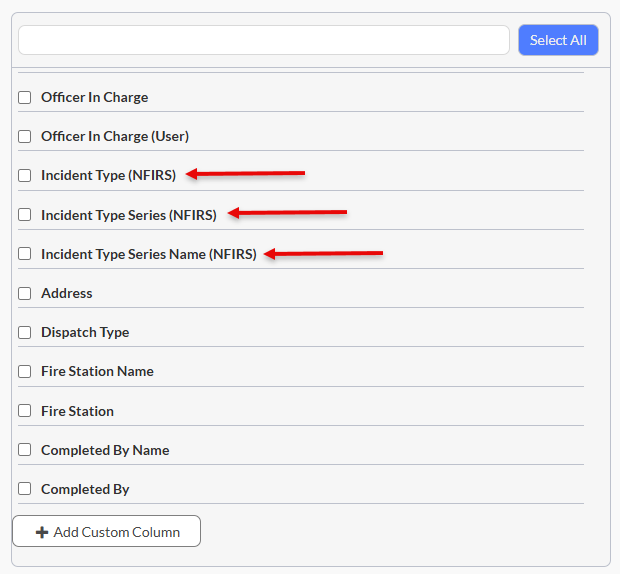Screen dimensions: 620x574
Task: Check Incident Type Series Name (NFIRS) box
Action: click(x=25, y=254)
